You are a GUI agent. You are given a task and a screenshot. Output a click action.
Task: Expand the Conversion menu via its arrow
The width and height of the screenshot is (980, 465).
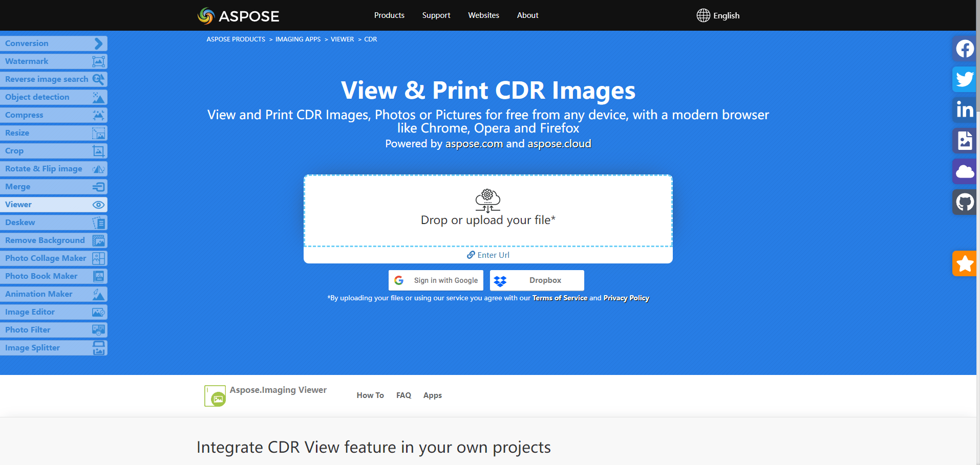pyautogui.click(x=98, y=43)
